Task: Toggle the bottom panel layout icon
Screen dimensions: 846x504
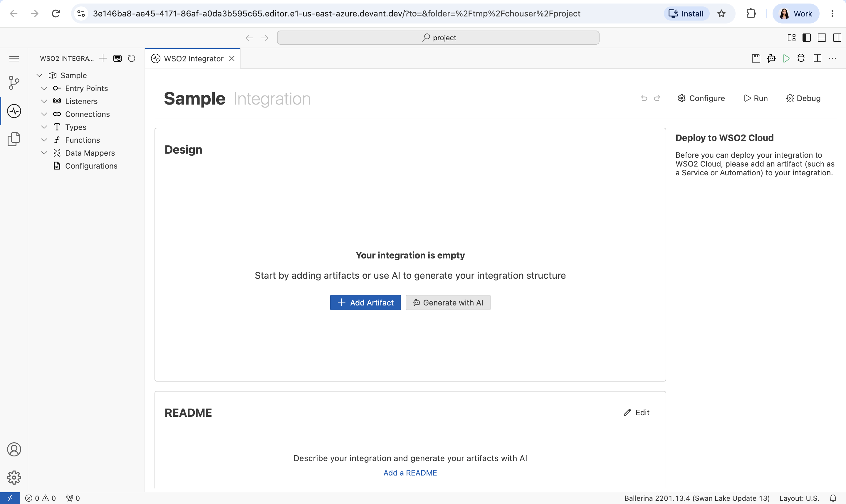Action: tap(822, 38)
